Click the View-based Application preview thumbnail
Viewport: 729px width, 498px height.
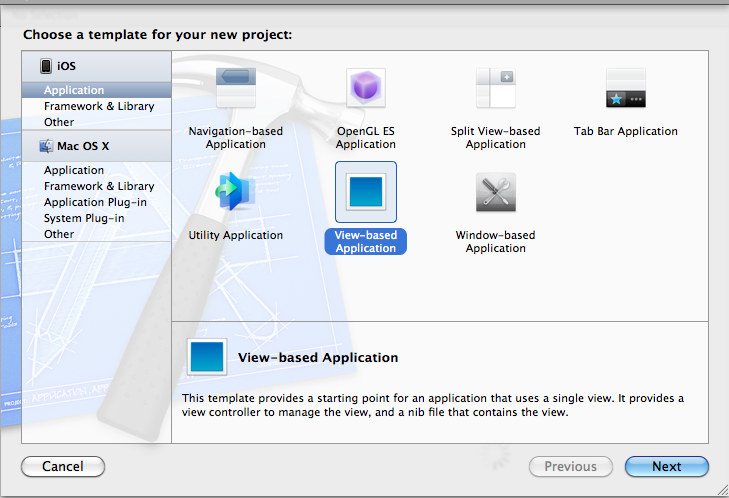(x=207, y=357)
